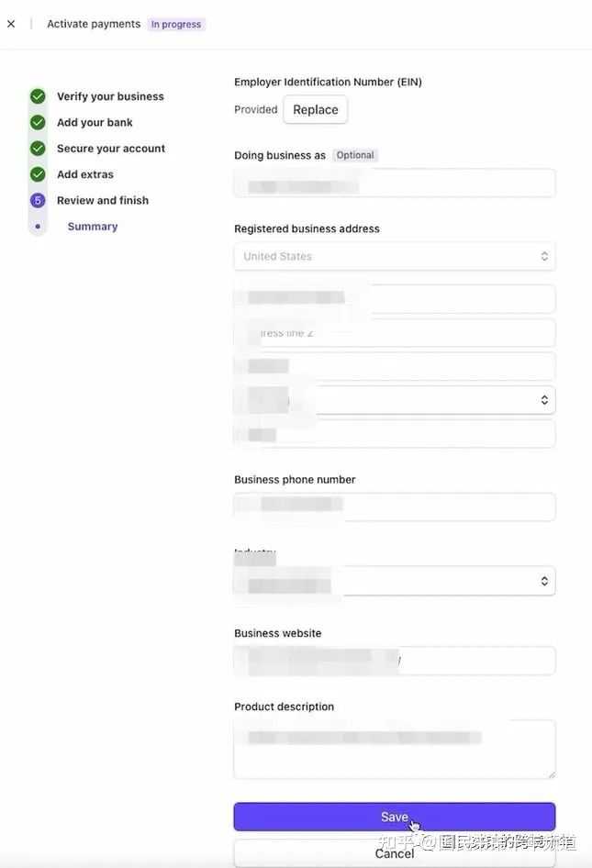The width and height of the screenshot is (592, 868).
Task: Click green checkmark beside Verify your business
Action: 38,96
